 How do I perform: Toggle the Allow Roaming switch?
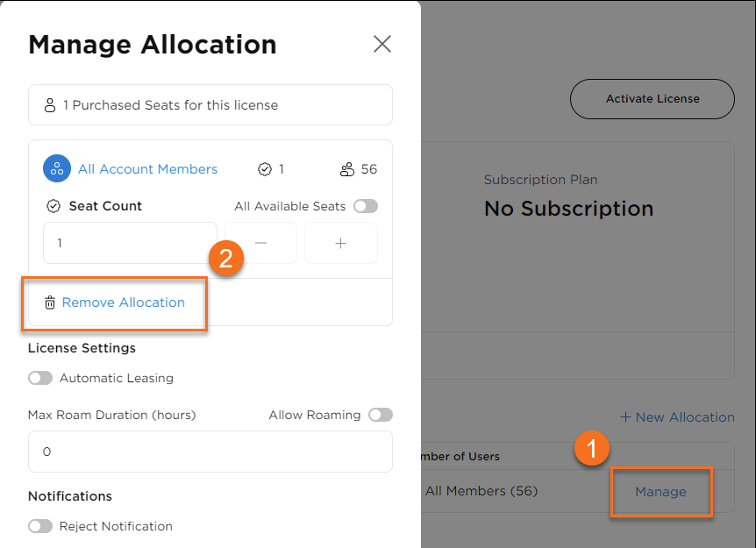tap(381, 415)
